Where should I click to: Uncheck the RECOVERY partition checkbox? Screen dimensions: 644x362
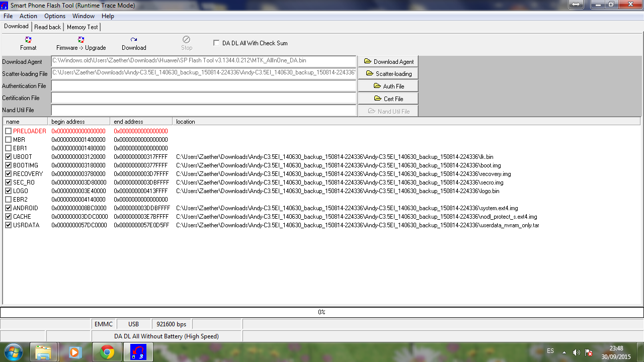(x=8, y=174)
